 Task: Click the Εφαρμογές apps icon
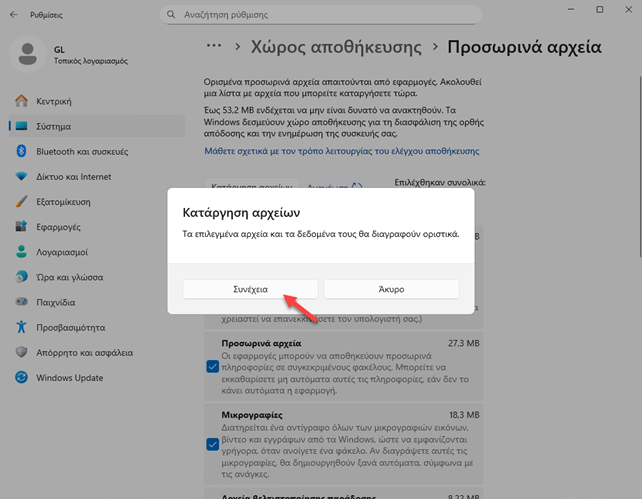tap(21, 227)
